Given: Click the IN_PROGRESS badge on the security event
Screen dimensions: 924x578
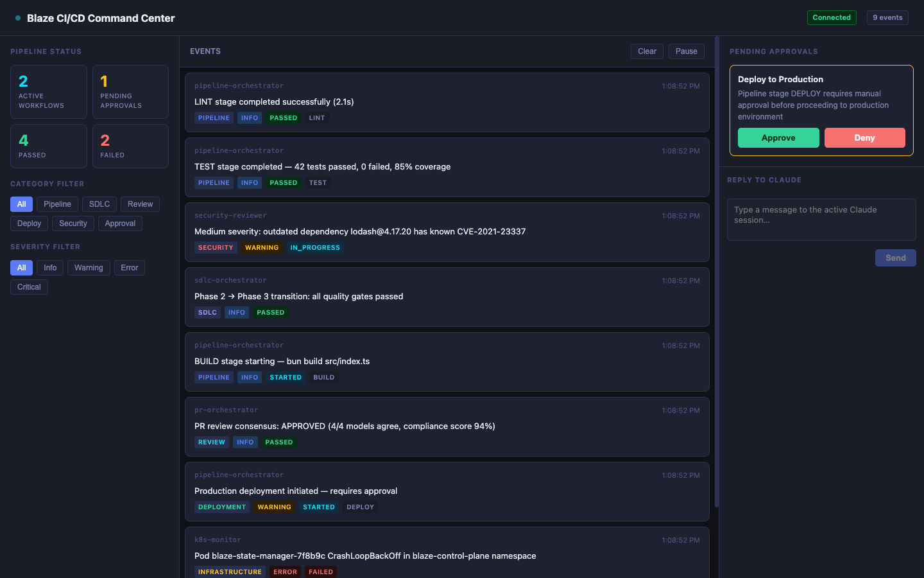Looking at the screenshot, I should (x=315, y=247).
